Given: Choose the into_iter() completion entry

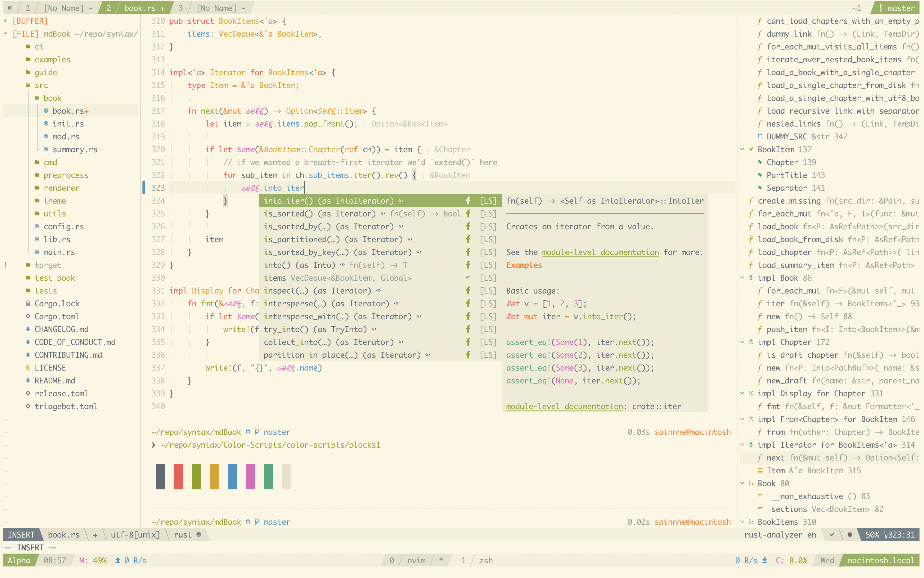Looking at the screenshot, I should (380, 201).
